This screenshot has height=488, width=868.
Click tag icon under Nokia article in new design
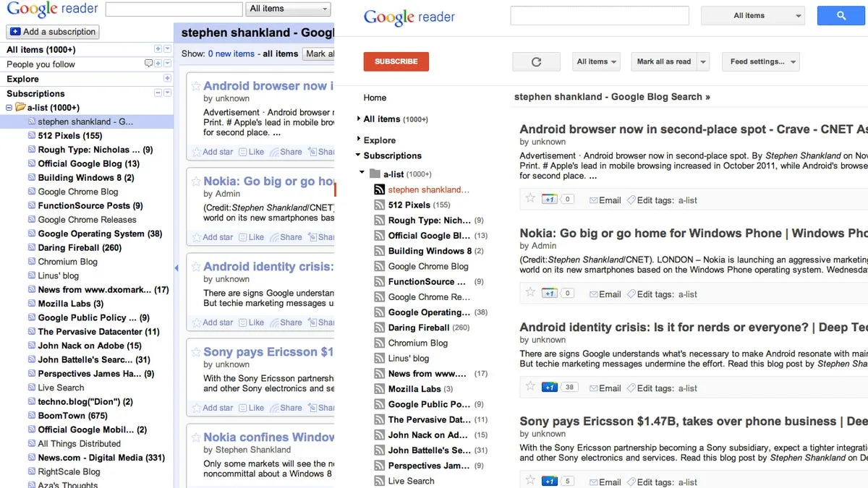coord(631,294)
